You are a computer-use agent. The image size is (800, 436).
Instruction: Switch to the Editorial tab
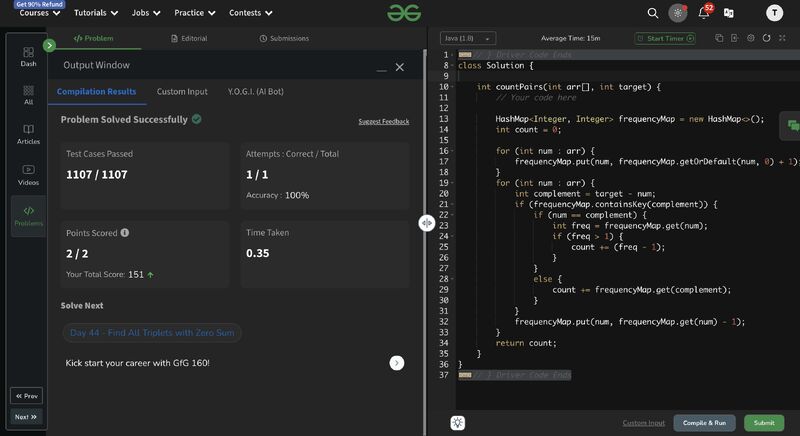(189, 38)
